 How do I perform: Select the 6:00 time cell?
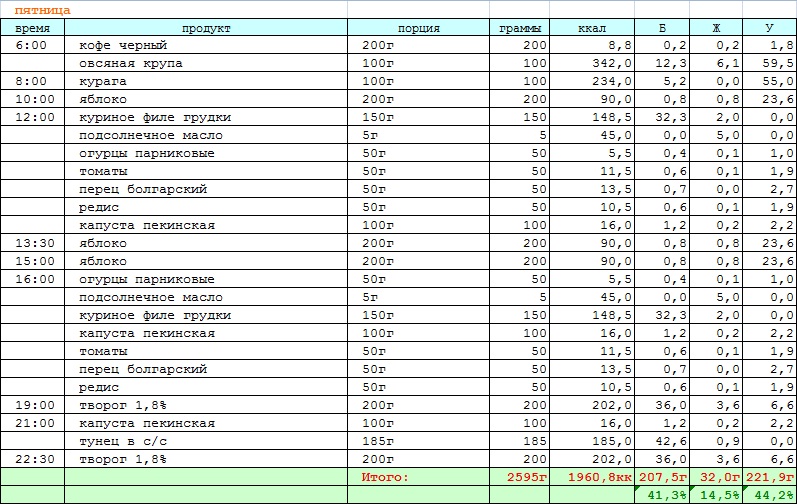(x=32, y=46)
